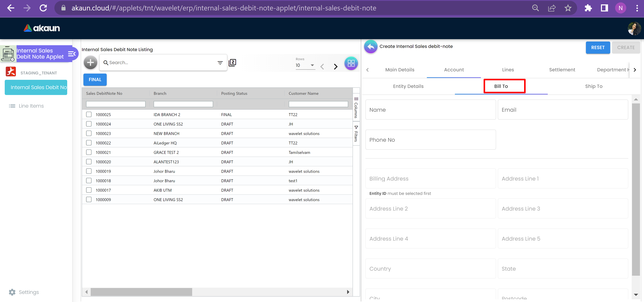Click the plus add-new debit note icon
The height and width of the screenshot is (302, 644).
pyautogui.click(x=90, y=62)
